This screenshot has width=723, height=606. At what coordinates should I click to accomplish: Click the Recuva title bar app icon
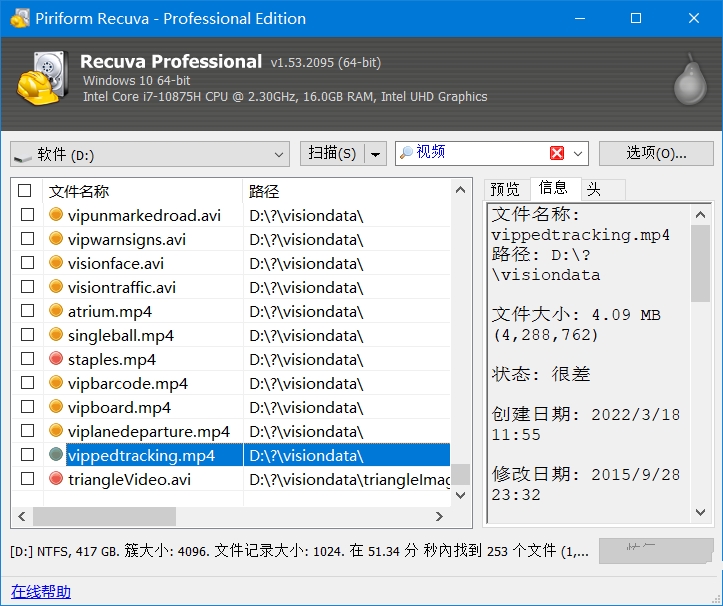[19, 18]
